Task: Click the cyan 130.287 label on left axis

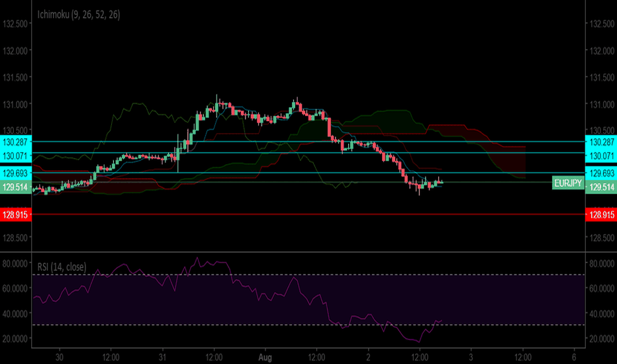Action: click(15, 142)
